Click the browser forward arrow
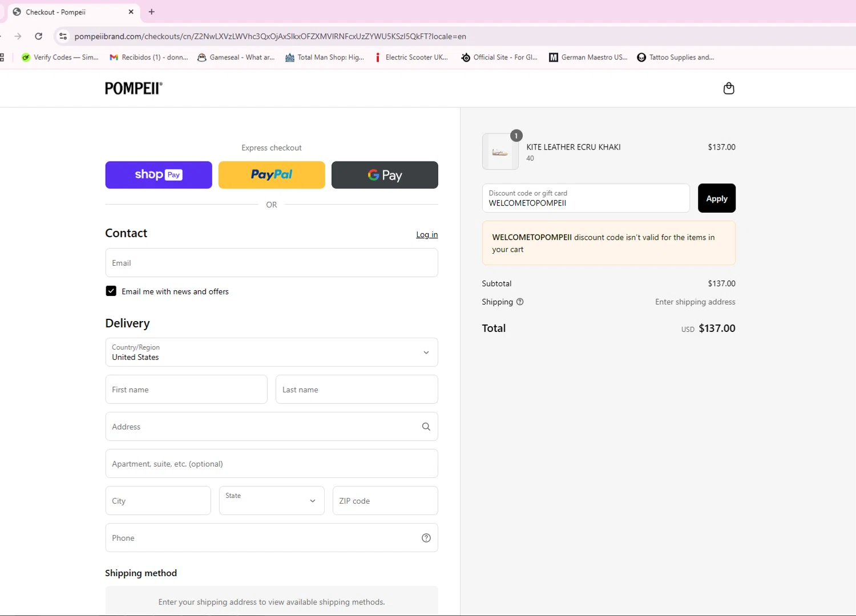 tap(18, 36)
